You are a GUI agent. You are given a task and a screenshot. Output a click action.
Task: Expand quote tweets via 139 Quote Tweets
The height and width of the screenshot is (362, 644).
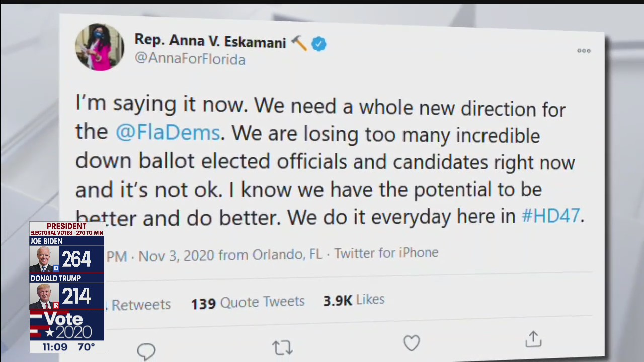click(x=247, y=302)
